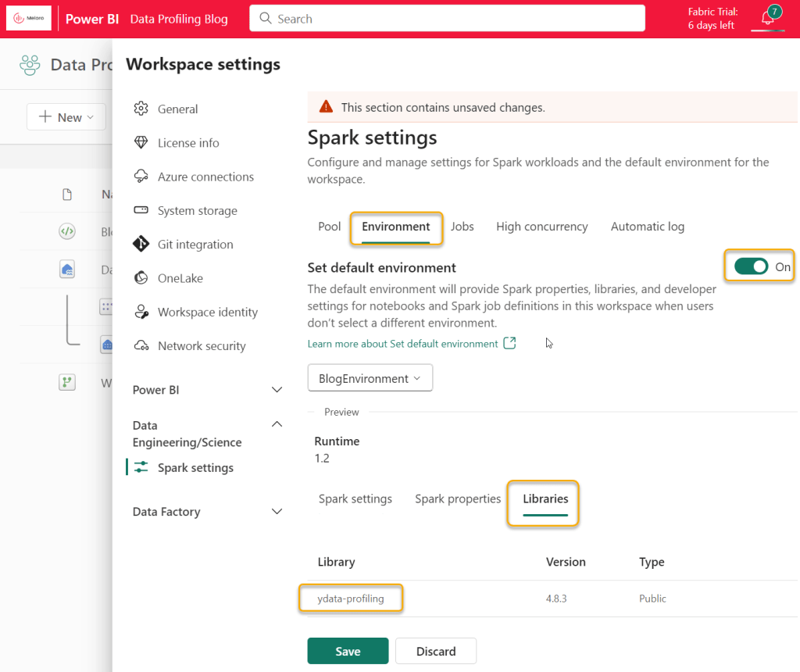Image resolution: width=800 pixels, height=672 pixels.
Task: Open the High concurrency tab
Action: [x=541, y=227]
